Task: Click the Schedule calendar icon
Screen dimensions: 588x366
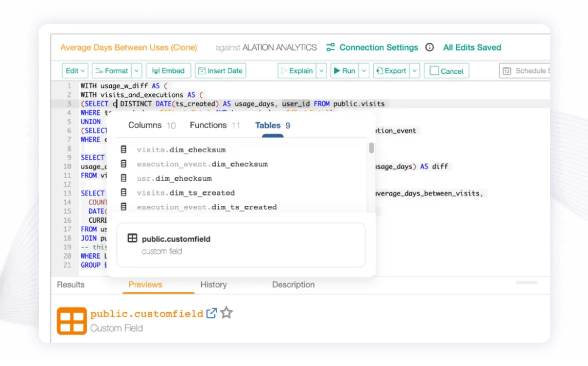Action: [x=506, y=70]
